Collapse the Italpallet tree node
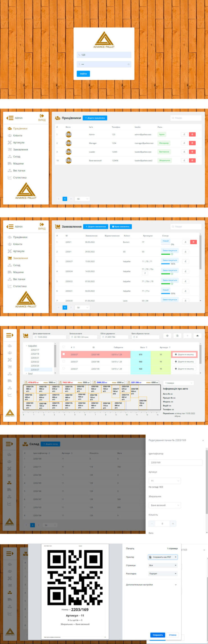 26,346
